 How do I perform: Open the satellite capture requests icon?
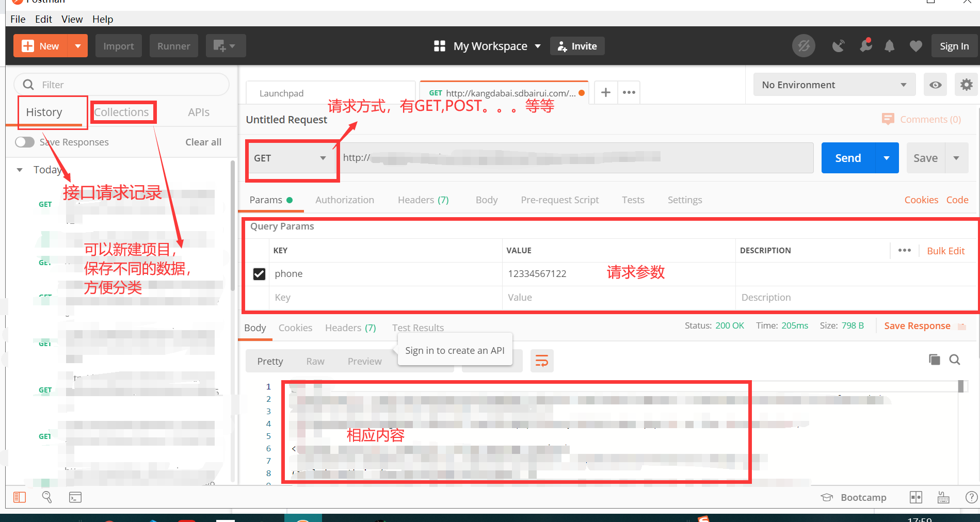tap(839, 46)
